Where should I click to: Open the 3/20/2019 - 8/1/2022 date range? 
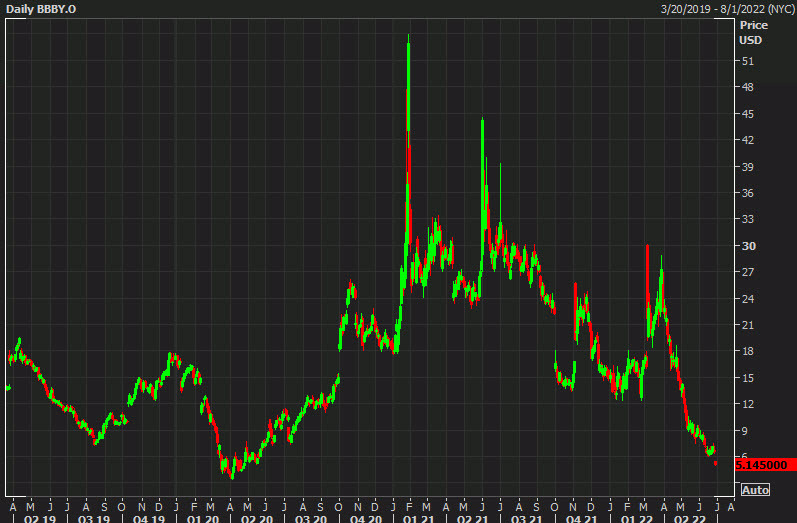point(727,9)
